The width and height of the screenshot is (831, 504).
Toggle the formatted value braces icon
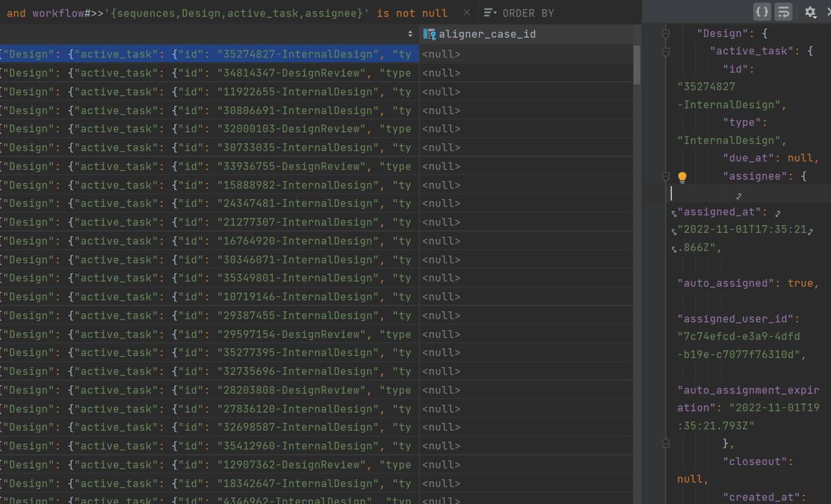coord(762,12)
